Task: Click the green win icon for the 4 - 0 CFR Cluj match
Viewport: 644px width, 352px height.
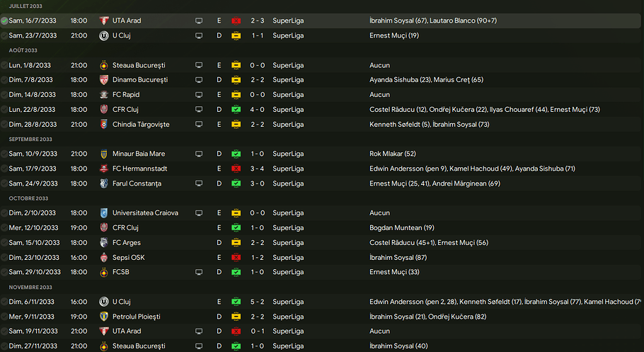Action: pyautogui.click(x=236, y=110)
